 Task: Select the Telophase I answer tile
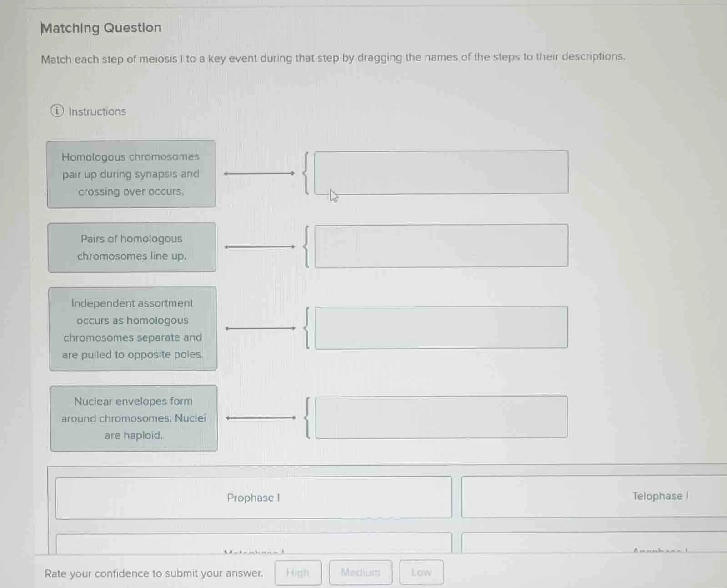pyautogui.click(x=594, y=496)
